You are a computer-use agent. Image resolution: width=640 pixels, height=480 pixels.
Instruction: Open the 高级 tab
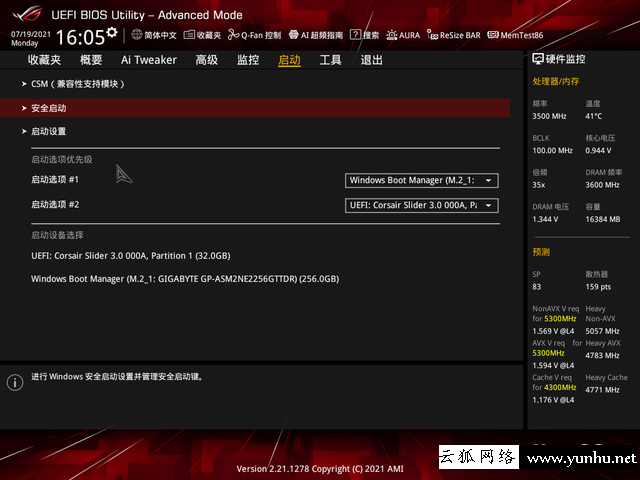(x=207, y=60)
